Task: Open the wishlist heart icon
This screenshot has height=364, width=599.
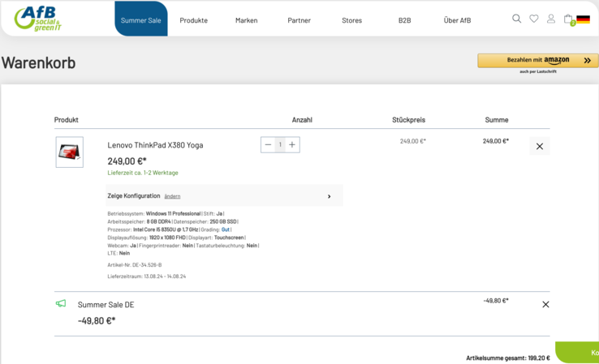Action: pyautogui.click(x=534, y=19)
